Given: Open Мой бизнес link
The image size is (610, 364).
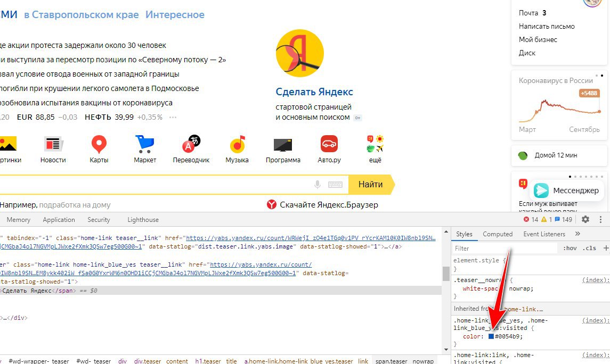Looking at the screenshot, I should point(538,39).
